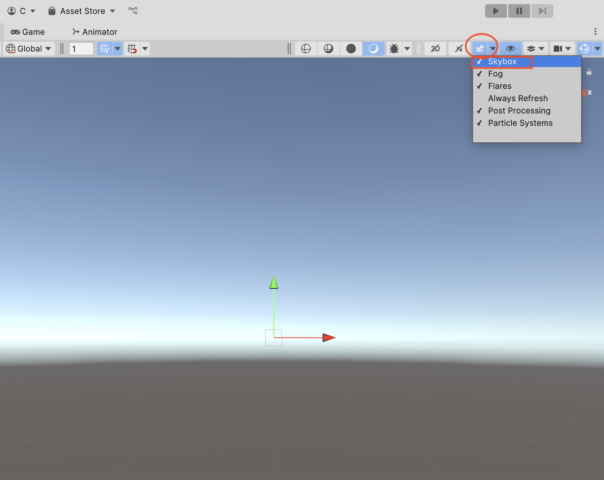Click the version control branch icon
This screenshot has width=604, height=480.
133,10
